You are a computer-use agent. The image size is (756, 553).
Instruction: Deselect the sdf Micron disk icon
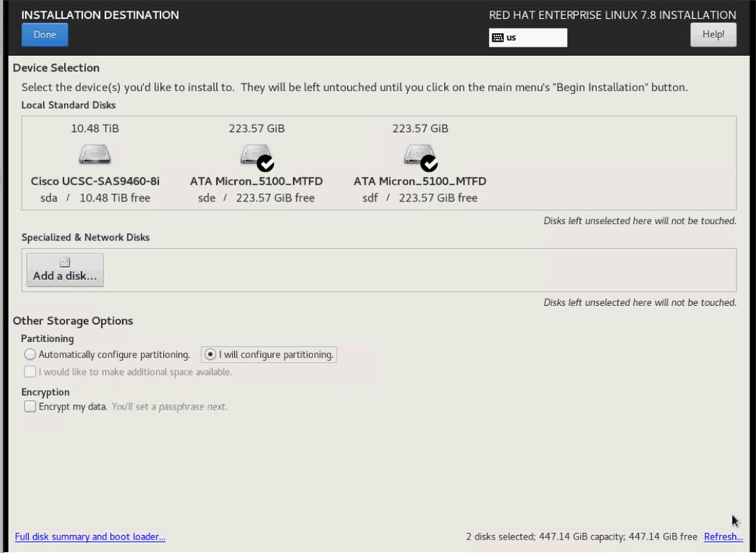420,156
